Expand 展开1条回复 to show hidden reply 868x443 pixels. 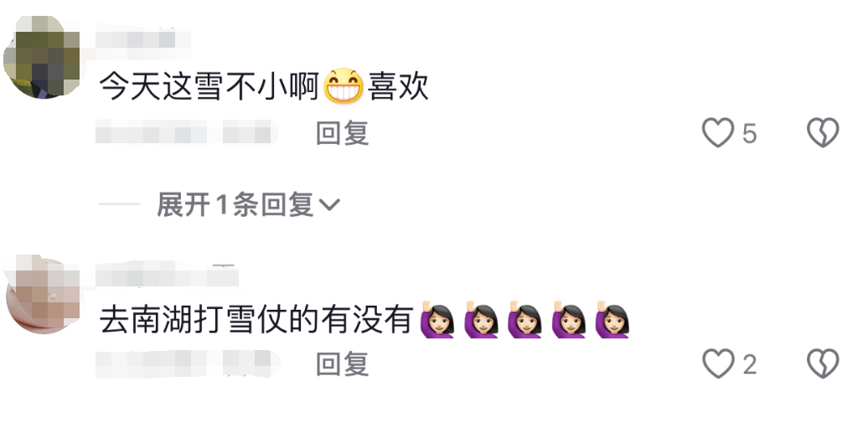(x=248, y=204)
